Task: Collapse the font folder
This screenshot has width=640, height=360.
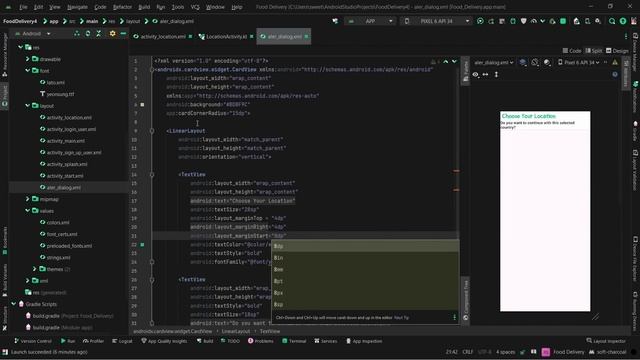Action: [x=28, y=71]
